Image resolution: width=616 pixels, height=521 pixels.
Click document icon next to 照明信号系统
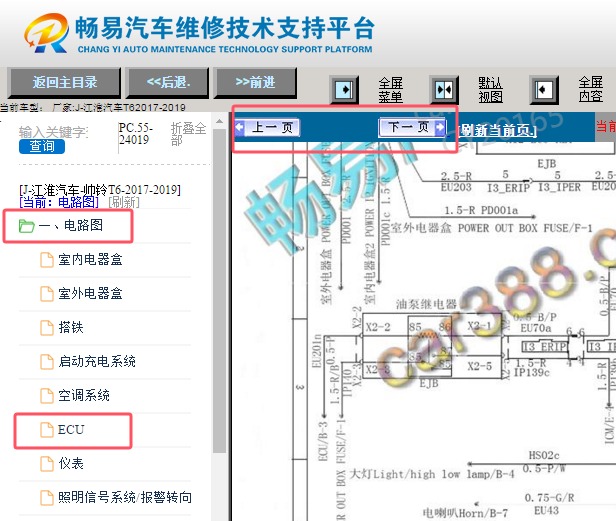pos(47,498)
